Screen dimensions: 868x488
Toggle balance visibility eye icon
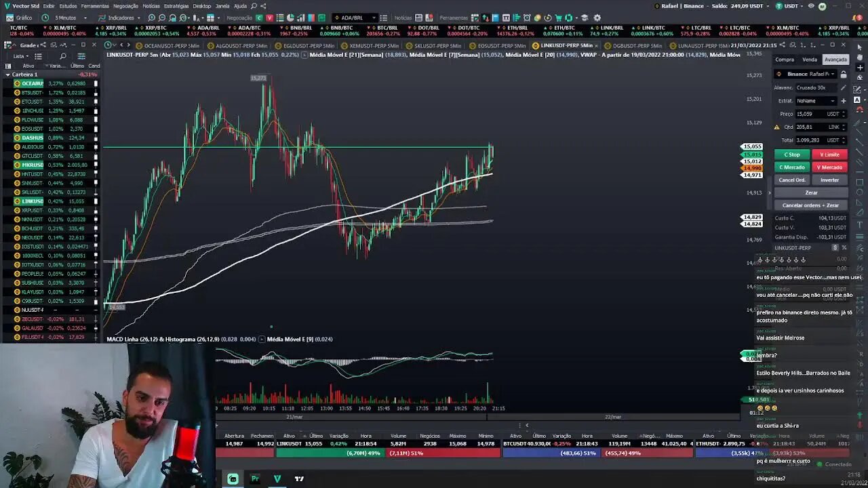[x=811, y=6]
